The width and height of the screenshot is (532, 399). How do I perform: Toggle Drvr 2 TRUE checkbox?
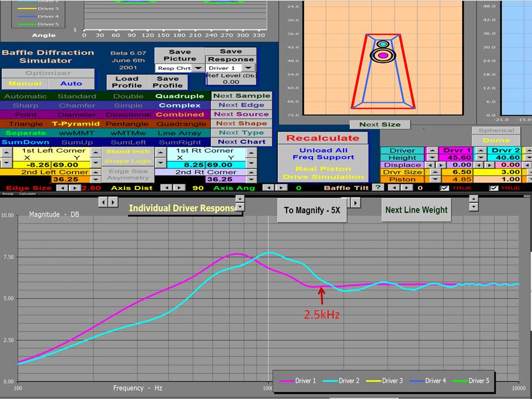[494, 188]
